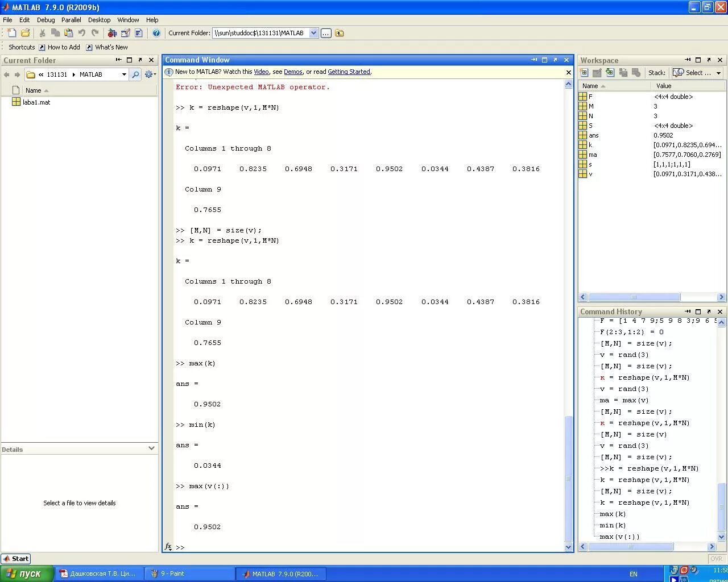Click Delete variable icon in Workspace toolbar
728x582 pixels.
click(x=636, y=73)
